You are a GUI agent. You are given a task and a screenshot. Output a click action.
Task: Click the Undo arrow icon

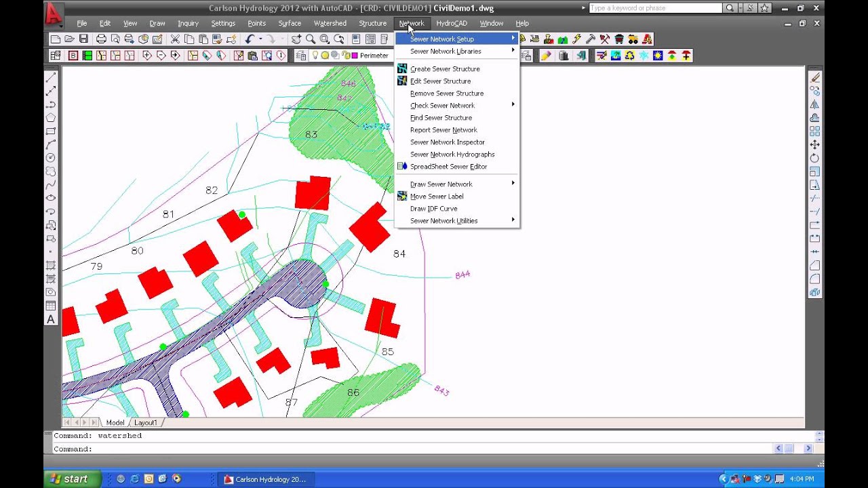[250, 39]
